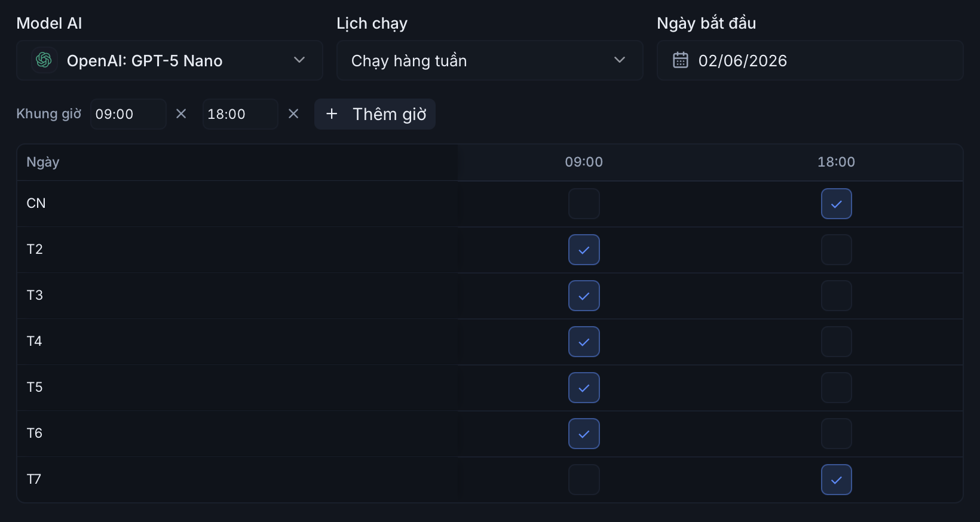Enable T3 at 18:00 checkbox
The width and height of the screenshot is (980, 522).
(x=837, y=296)
